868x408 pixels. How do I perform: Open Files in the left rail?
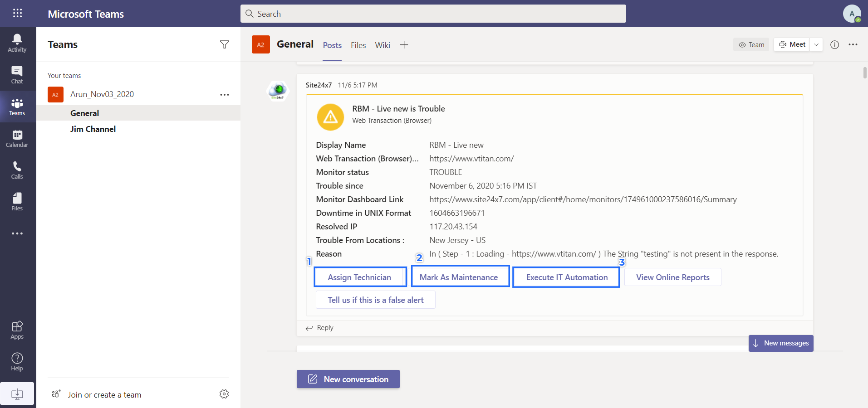pyautogui.click(x=17, y=202)
